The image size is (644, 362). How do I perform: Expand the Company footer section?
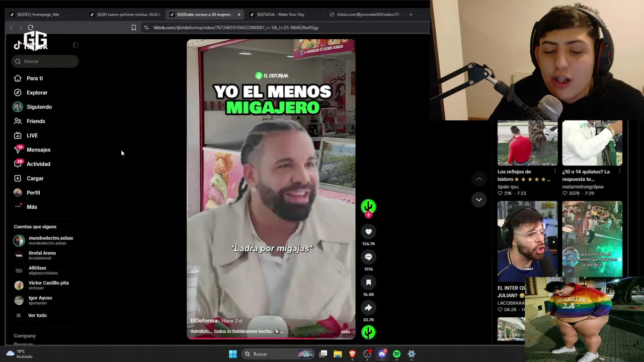25,336
